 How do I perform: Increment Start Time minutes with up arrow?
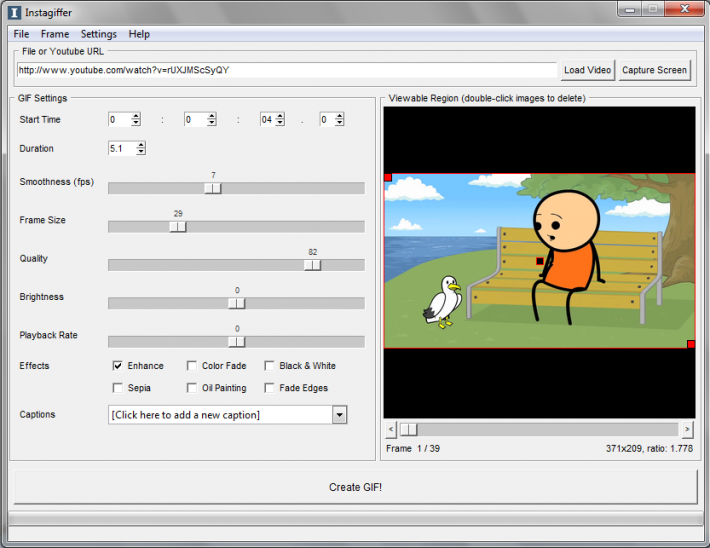[211, 116]
